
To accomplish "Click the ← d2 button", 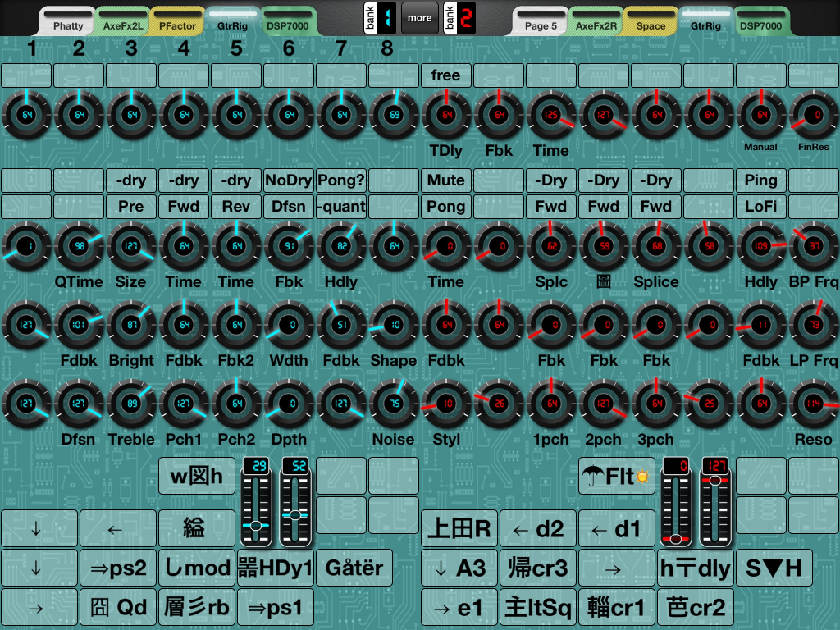I will tap(538, 529).
